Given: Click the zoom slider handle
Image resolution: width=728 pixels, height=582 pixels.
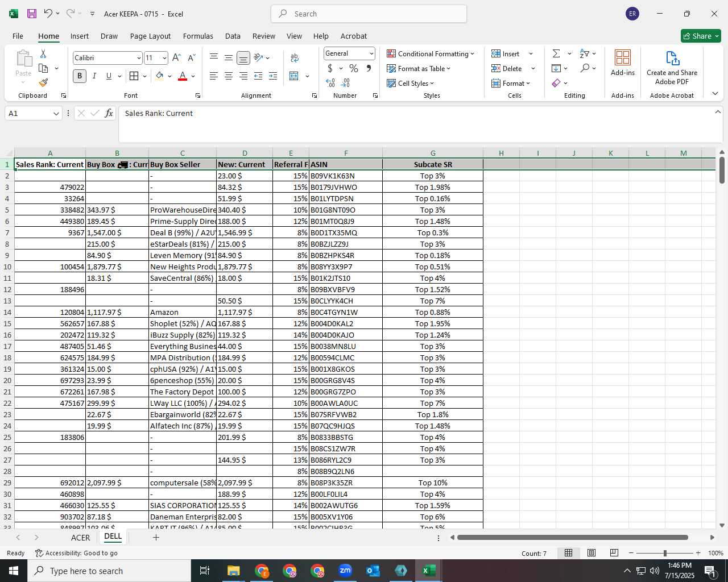Looking at the screenshot, I should [x=664, y=553].
